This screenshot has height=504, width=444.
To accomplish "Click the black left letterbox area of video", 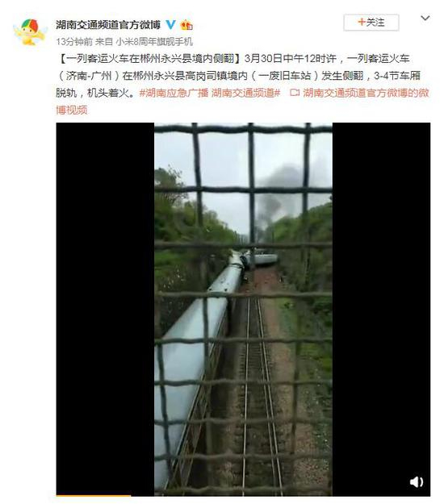I will [105, 309].
